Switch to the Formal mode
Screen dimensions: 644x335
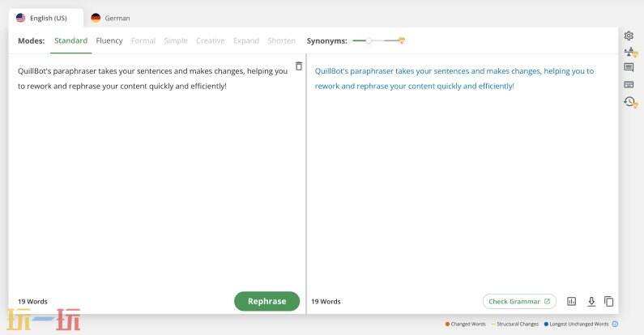coord(143,40)
